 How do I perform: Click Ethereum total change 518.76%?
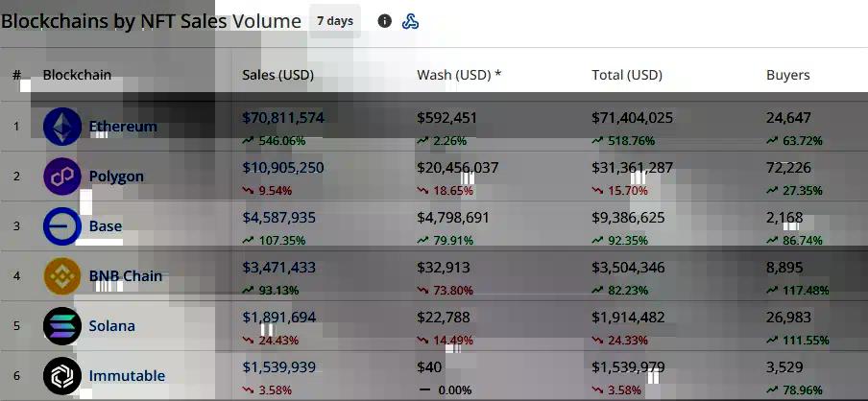point(631,141)
